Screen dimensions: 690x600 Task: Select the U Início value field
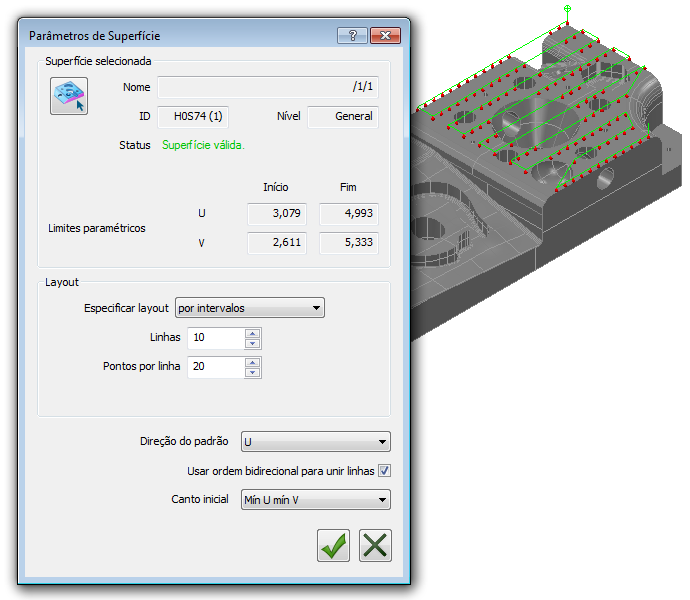[x=277, y=213]
